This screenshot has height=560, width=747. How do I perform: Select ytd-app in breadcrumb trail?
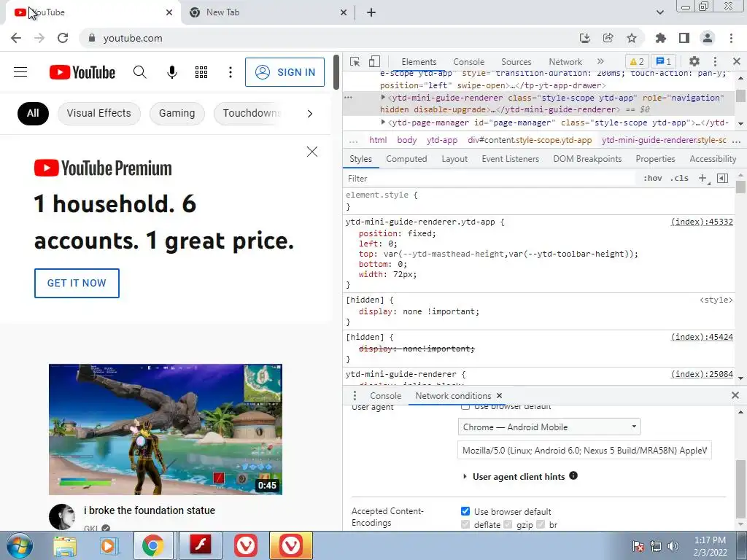click(442, 140)
